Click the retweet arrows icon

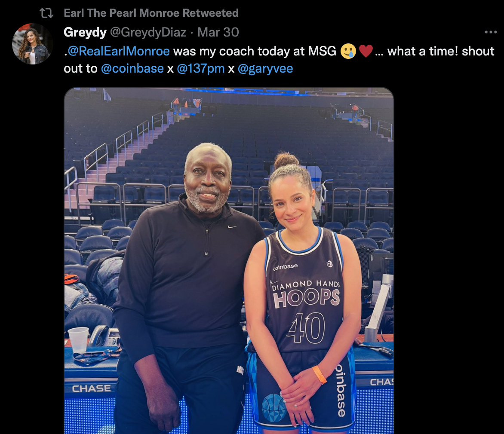pos(46,13)
